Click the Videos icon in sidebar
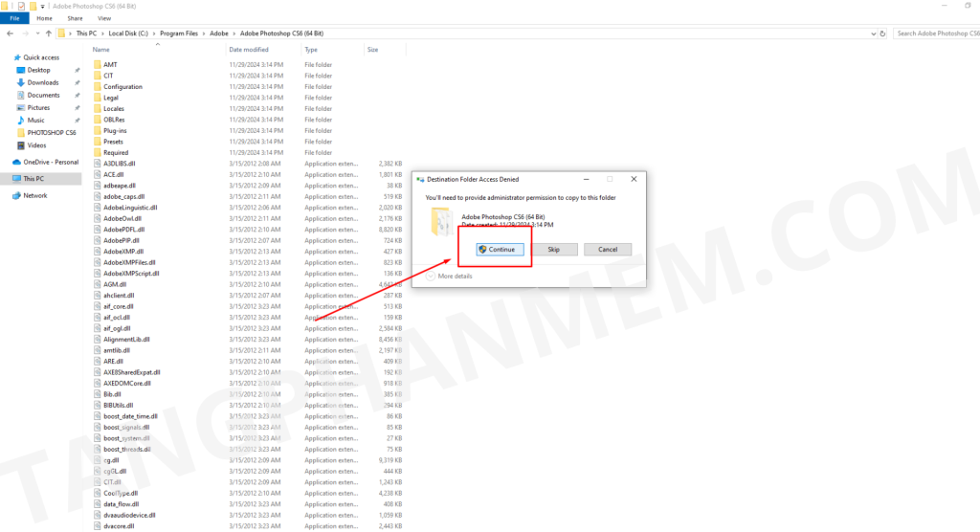Screen dimensions: 980x532 [19, 145]
